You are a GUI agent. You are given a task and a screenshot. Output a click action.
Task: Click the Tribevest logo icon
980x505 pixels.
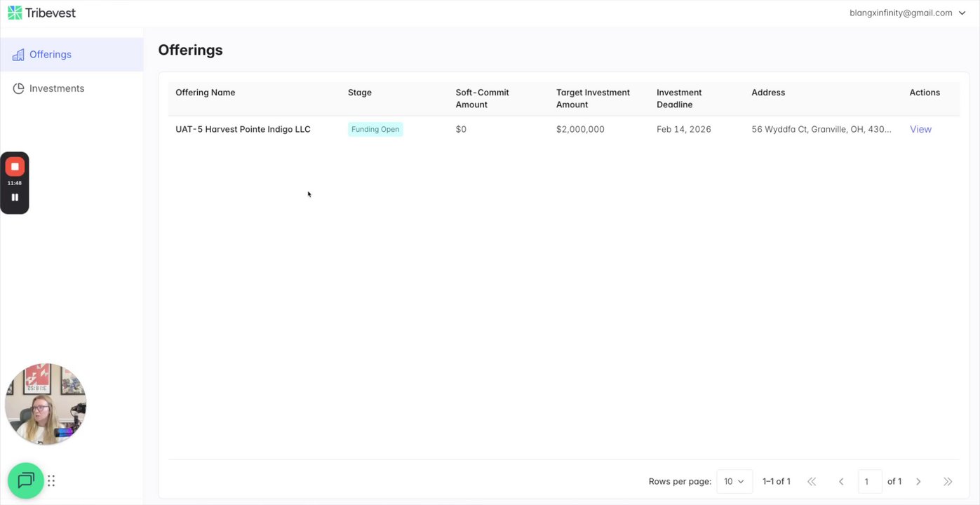tap(15, 13)
